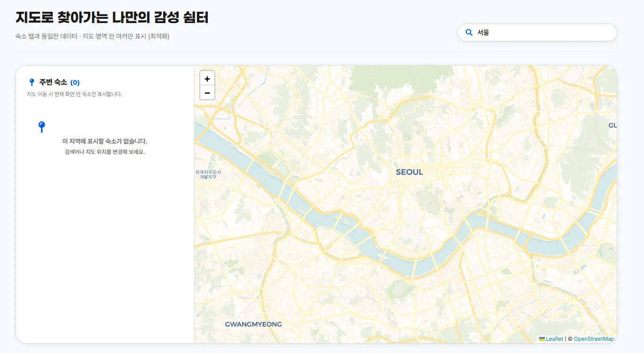The height and width of the screenshot is (353, 644).
Task: Select the 주변 숙소 heading text
Action: 53,82
